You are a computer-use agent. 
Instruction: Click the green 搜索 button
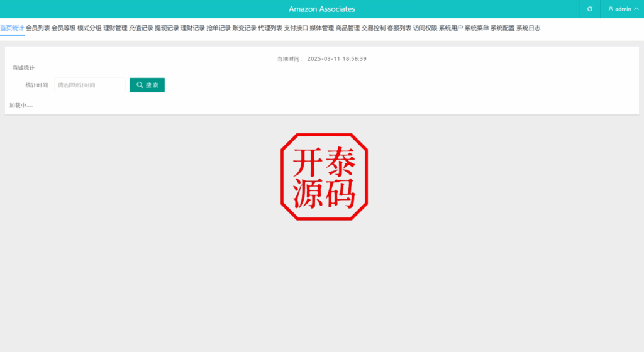pos(147,85)
